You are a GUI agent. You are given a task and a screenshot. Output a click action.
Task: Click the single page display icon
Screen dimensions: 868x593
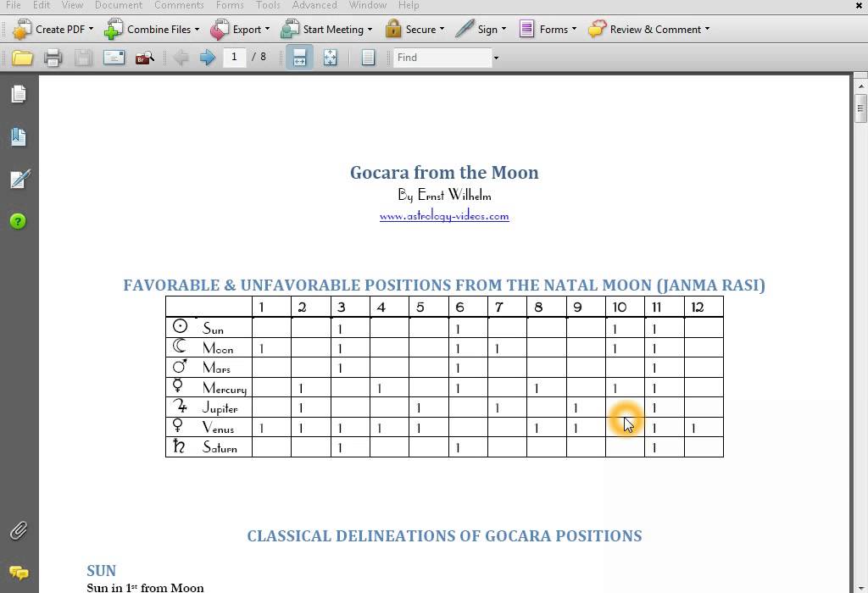click(x=368, y=58)
